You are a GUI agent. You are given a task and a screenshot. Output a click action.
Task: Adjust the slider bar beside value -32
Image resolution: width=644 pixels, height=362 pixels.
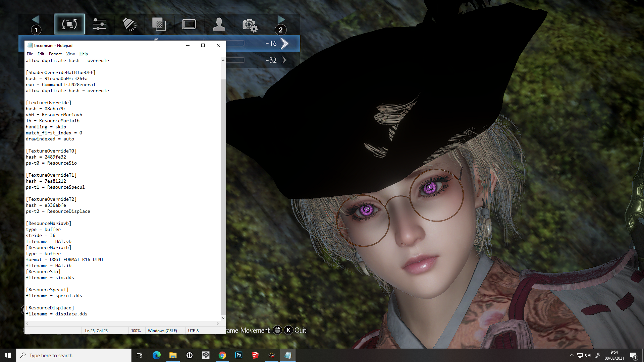[235, 60]
